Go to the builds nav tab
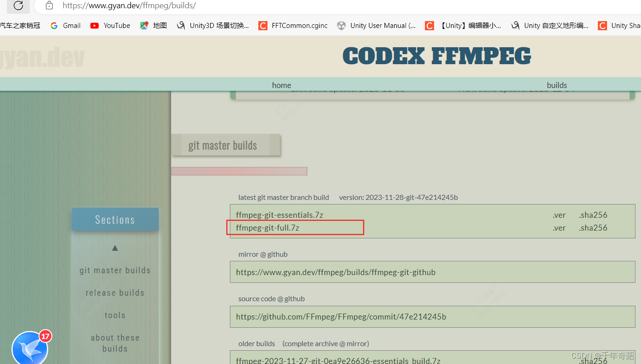Image resolution: width=641 pixels, height=364 pixels. coord(557,85)
